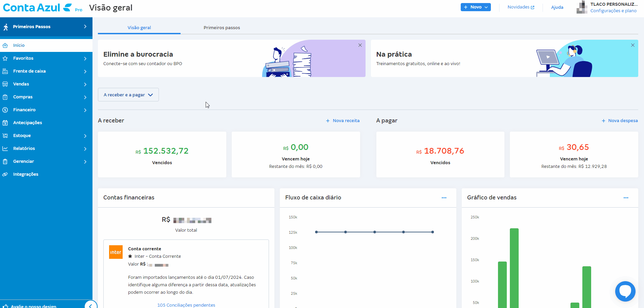
Task: Open the Vencidos R$ 18.708,76 payable card
Action: click(x=440, y=154)
